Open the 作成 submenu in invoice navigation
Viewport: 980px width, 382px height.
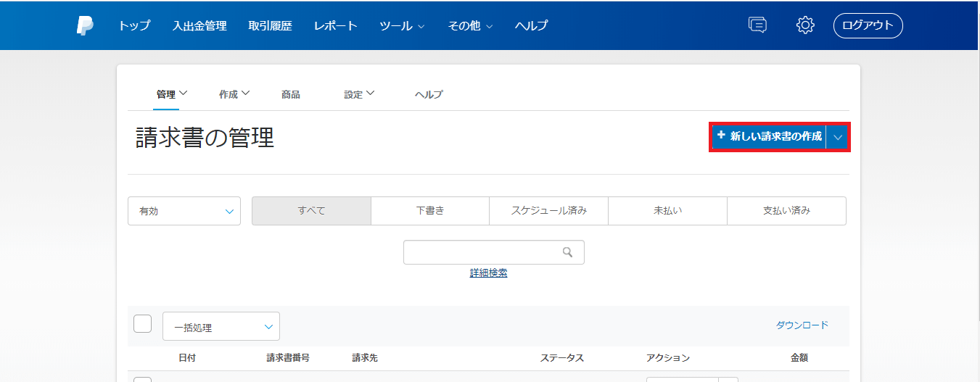pos(234,94)
